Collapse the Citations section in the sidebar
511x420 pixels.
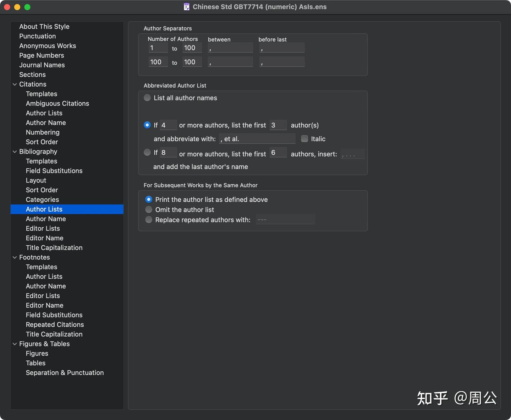click(15, 84)
